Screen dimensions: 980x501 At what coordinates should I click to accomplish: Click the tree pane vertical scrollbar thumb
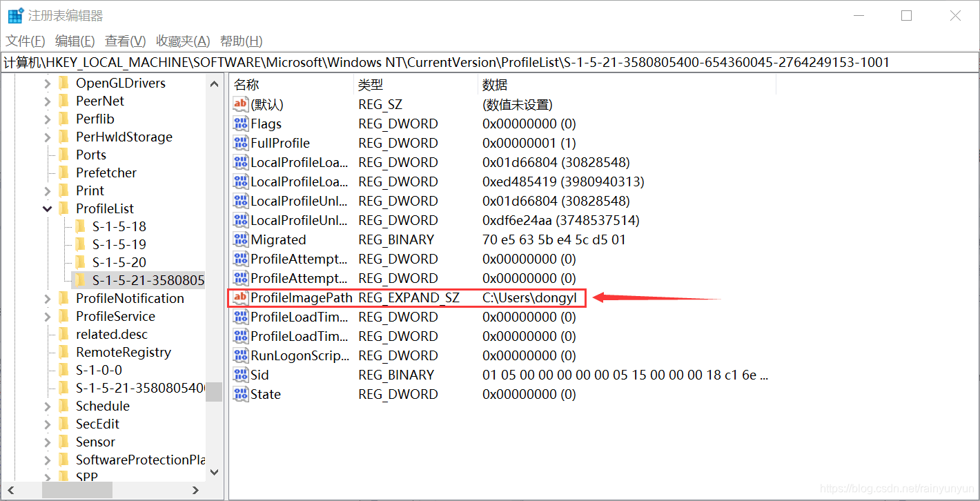coord(214,391)
